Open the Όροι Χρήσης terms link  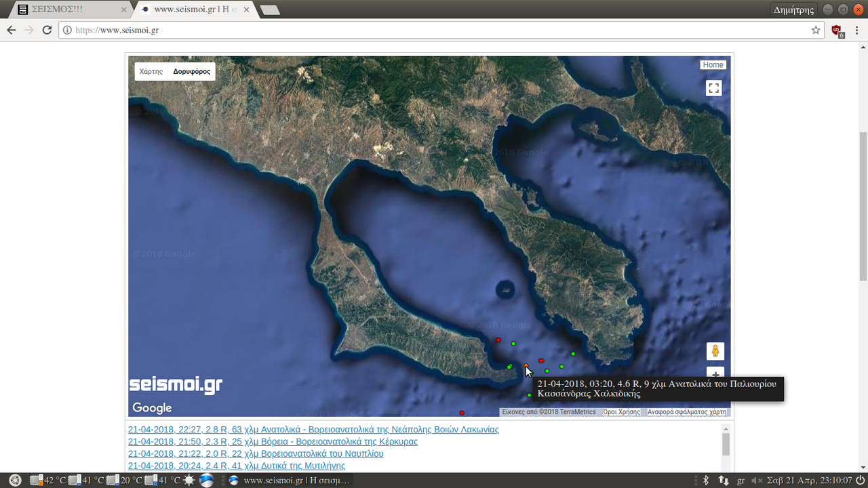point(622,412)
